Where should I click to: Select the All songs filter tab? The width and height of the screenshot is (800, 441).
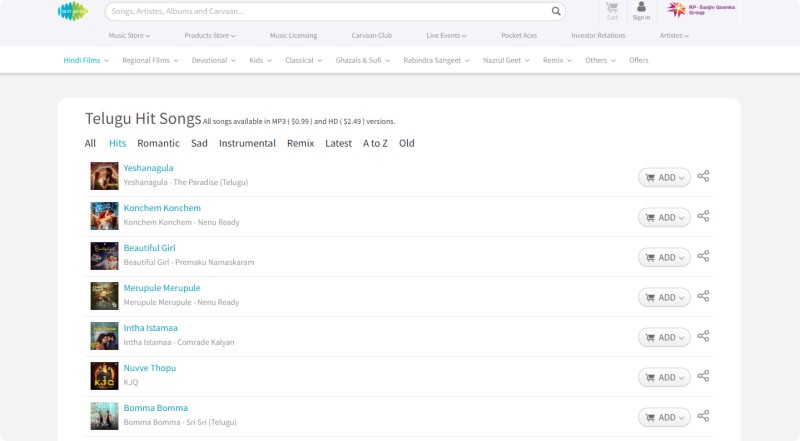coord(90,143)
